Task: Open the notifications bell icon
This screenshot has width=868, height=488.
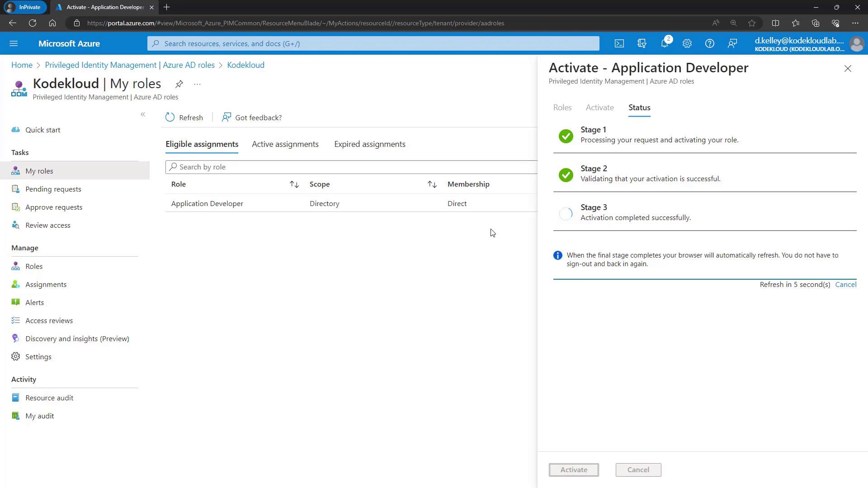Action: click(664, 44)
